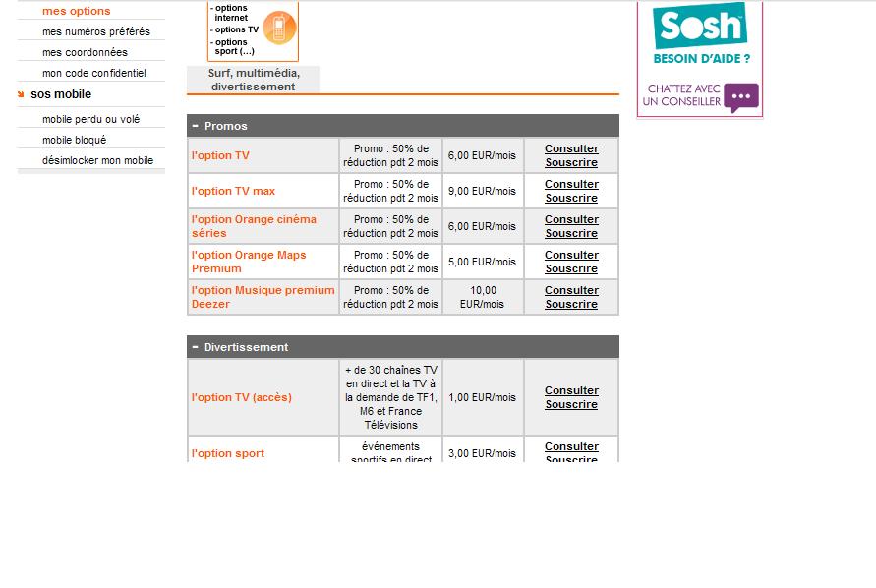Open mon code confidentiel

93,73
